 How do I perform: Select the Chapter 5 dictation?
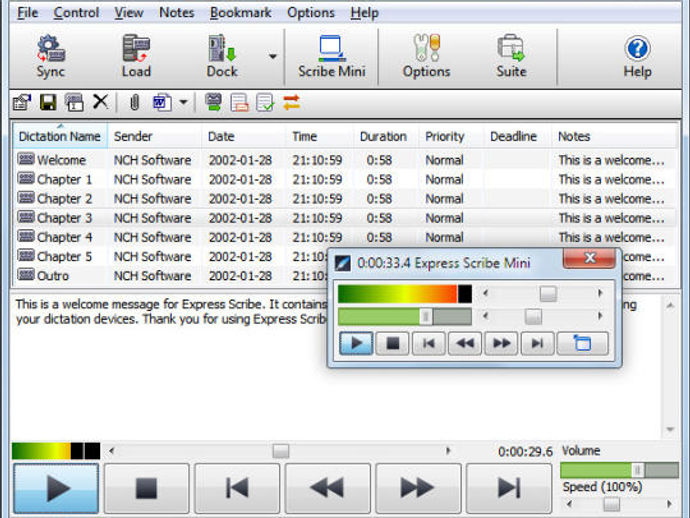171,257
